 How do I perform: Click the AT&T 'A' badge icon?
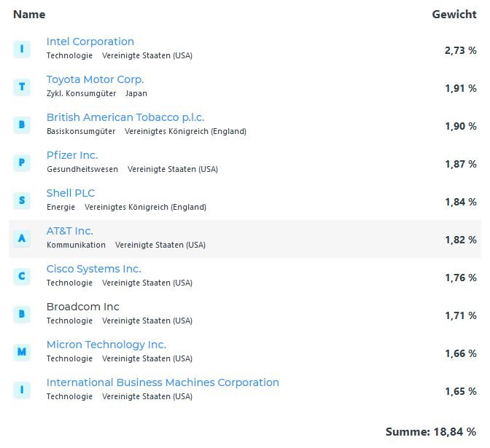22,238
